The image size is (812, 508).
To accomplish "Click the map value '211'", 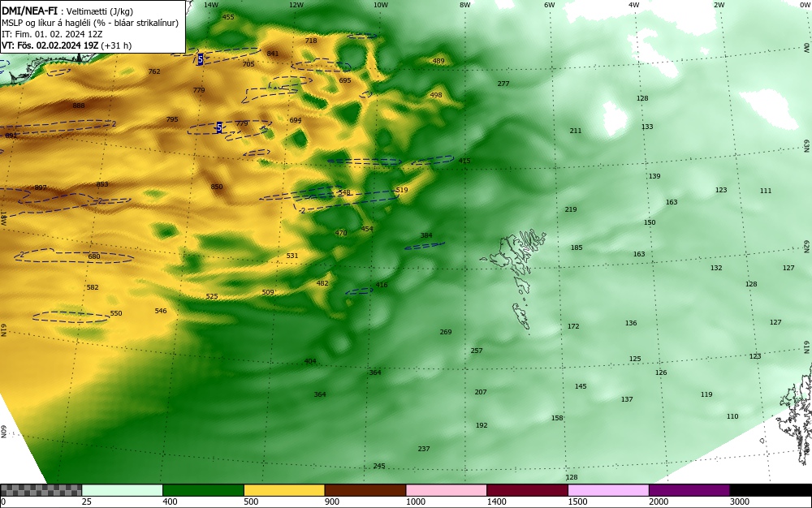I will coord(576,131).
